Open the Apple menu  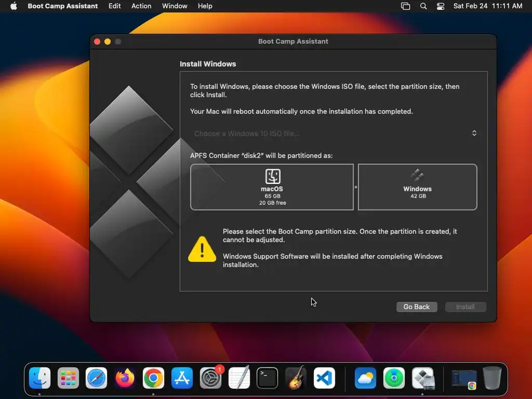(14, 6)
